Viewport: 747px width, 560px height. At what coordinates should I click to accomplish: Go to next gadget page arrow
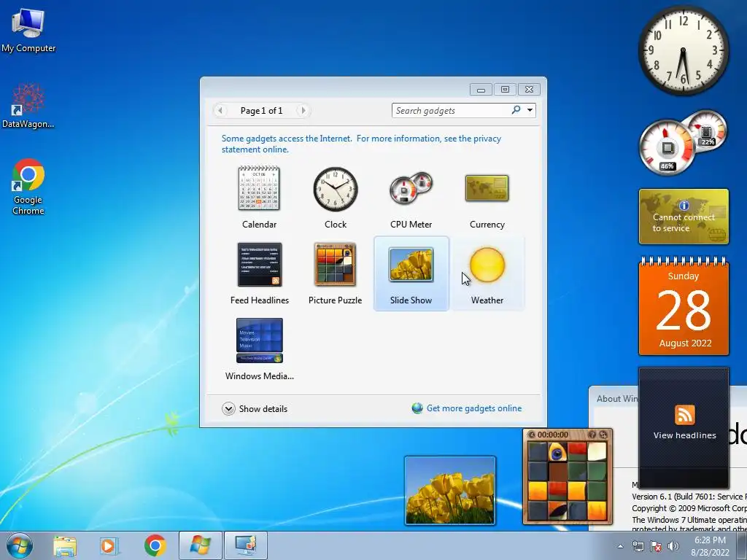pyautogui.click(x=303, y=111)
